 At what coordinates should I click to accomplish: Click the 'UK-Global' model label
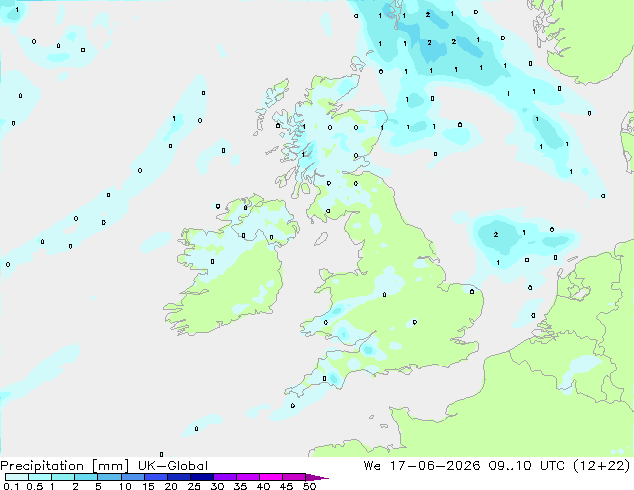[173, 466]
